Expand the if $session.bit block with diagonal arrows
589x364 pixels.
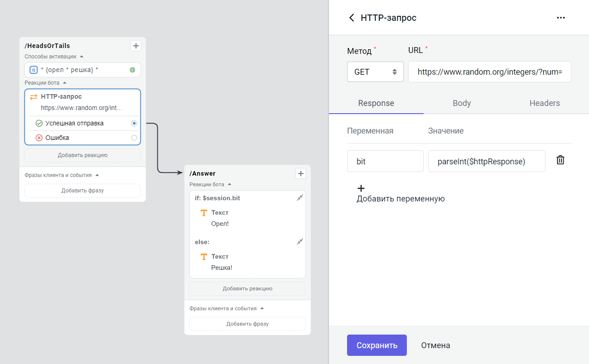pos(299,198)
